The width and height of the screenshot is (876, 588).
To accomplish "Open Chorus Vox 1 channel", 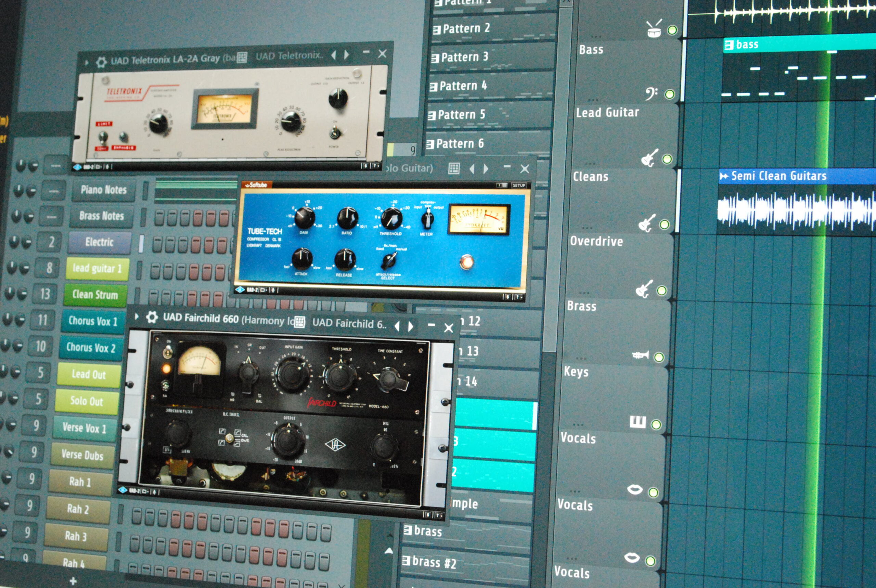I will 93,321.
